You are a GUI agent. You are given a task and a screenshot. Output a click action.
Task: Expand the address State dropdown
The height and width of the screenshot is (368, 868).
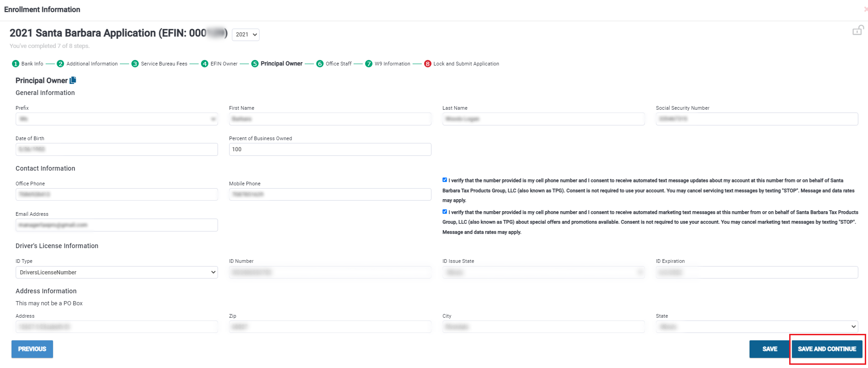point(756,326)
